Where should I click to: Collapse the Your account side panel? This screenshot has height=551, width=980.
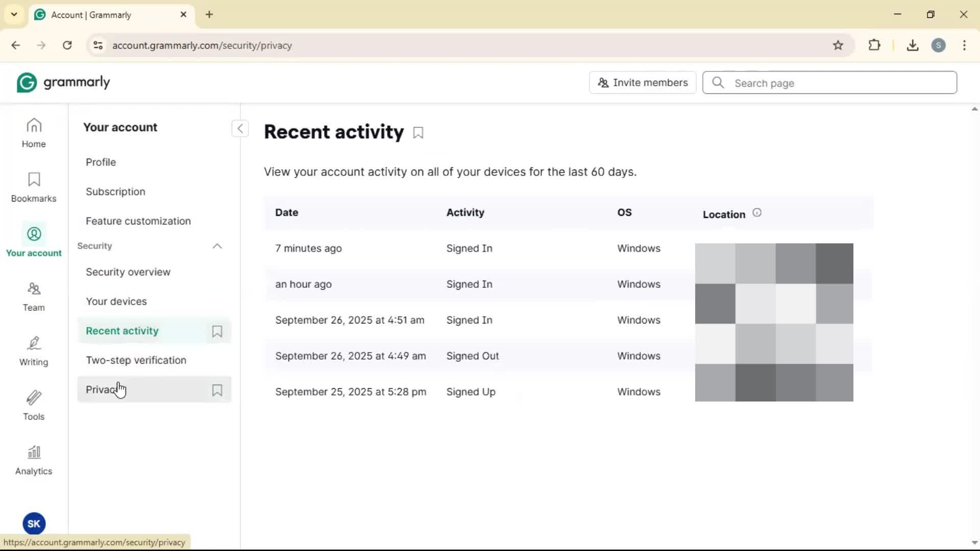240,128
